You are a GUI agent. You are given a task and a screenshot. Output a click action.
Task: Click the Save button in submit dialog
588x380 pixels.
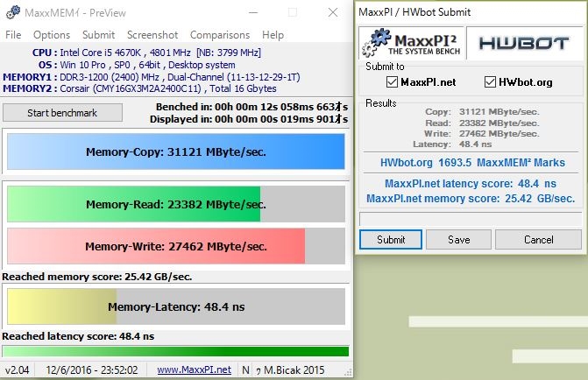pyautogui.click(x=458, y=239)
